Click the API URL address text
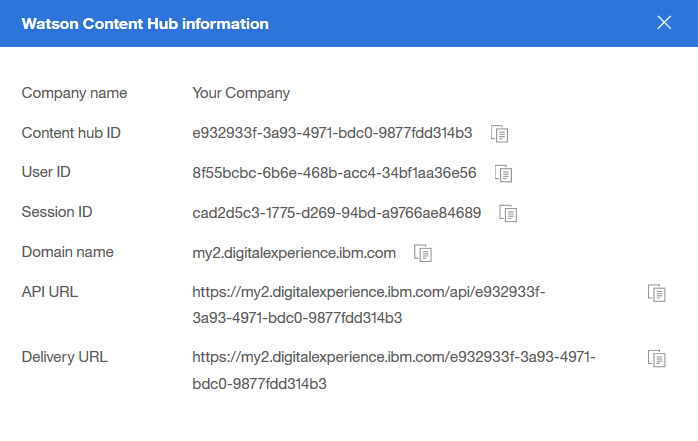This screenshot has height=441, width=698. tap(369, 305)
